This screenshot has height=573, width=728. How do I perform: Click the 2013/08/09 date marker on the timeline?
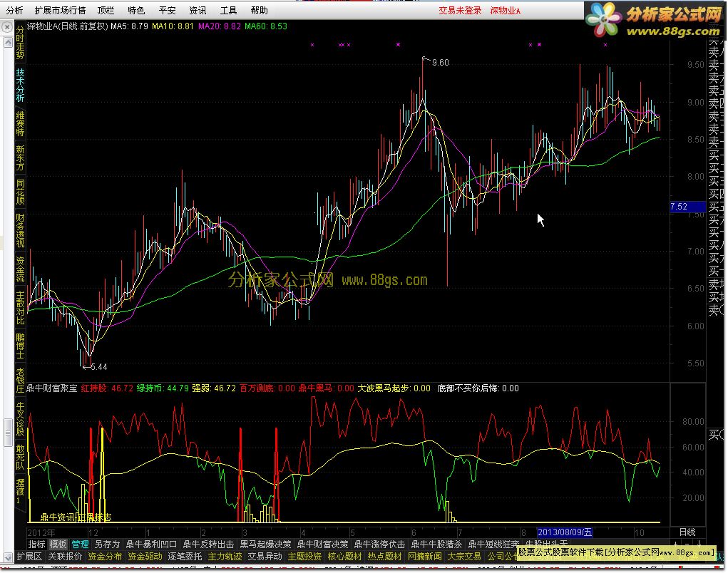[565, 532]
